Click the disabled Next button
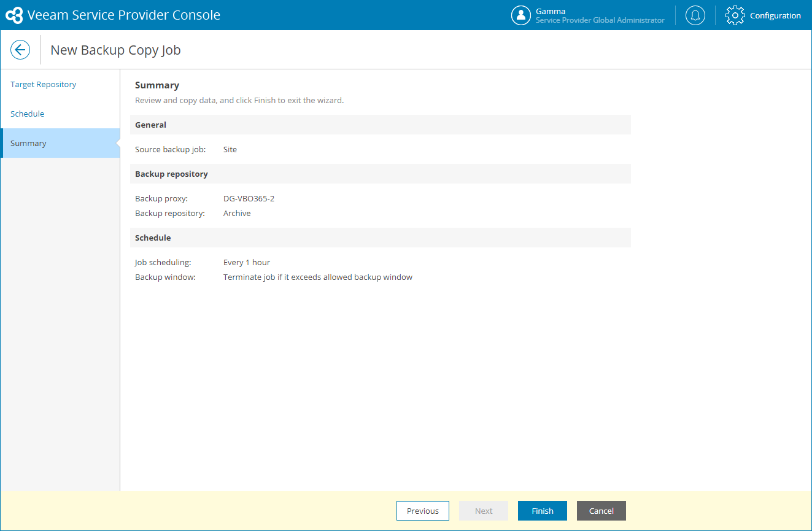This screenshot has height=531, width=812. tap(484, 511)
